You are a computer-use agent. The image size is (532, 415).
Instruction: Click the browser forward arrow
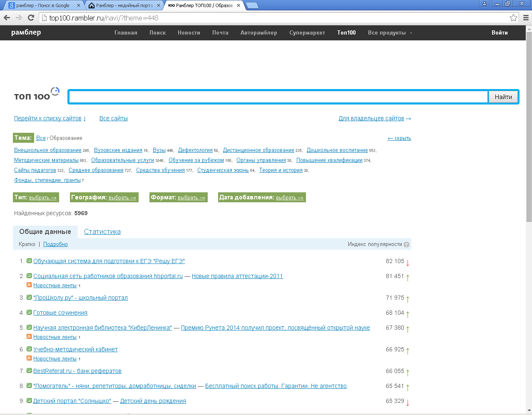19,17
